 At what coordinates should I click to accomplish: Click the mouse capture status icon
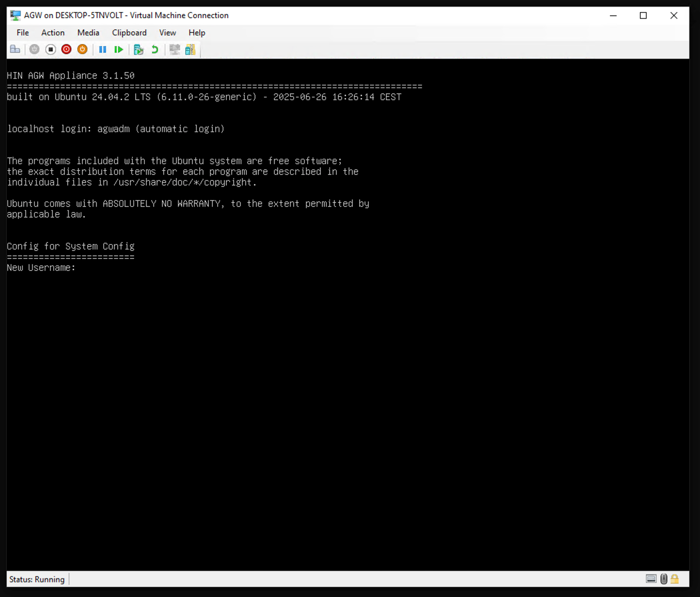click(x=663, y=579)
